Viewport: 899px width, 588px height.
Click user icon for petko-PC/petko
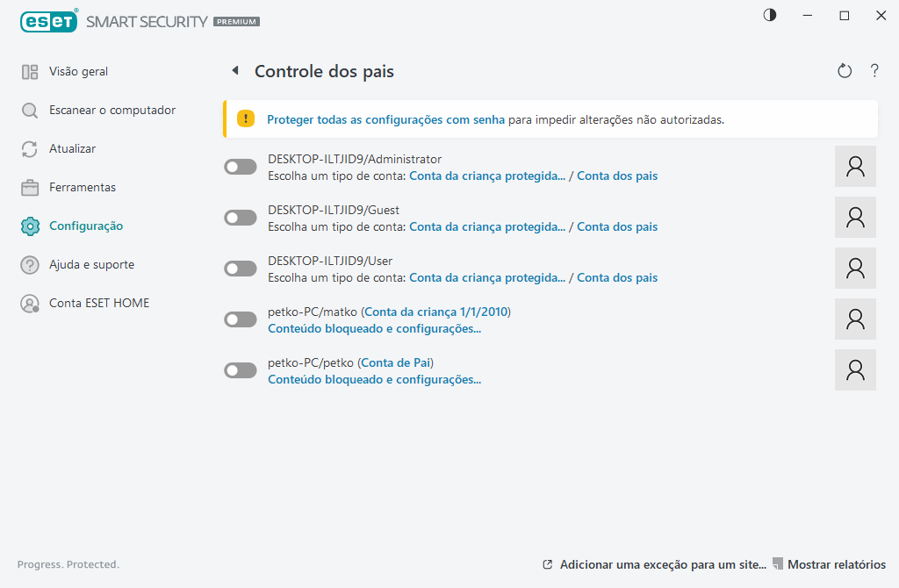click(855, 370)
